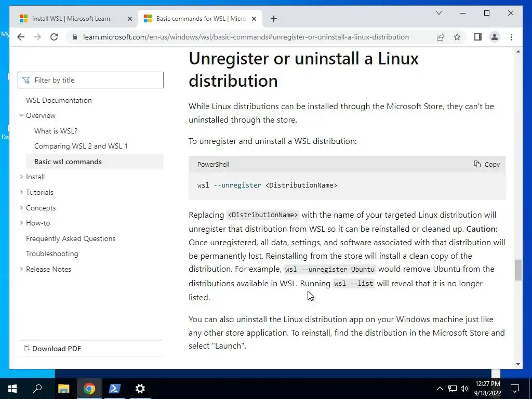Click the 'wsl --unregister <DistributionName>' code line

[x=268, y=185]
